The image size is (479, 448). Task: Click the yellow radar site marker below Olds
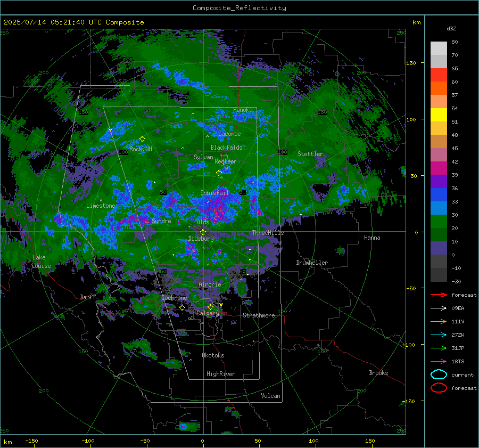click(x=203, y=232)
